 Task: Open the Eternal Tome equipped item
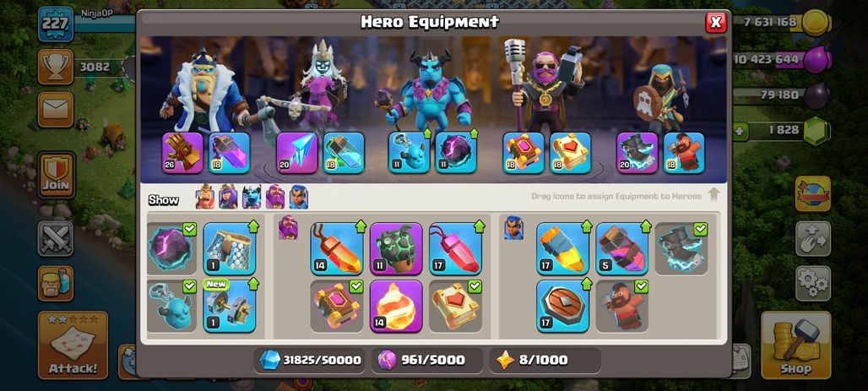tap(524, 153)
